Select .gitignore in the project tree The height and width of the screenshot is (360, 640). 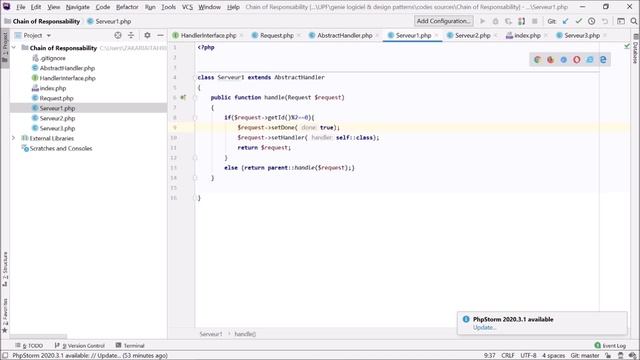pyautogui.click(x=53, y=58)
